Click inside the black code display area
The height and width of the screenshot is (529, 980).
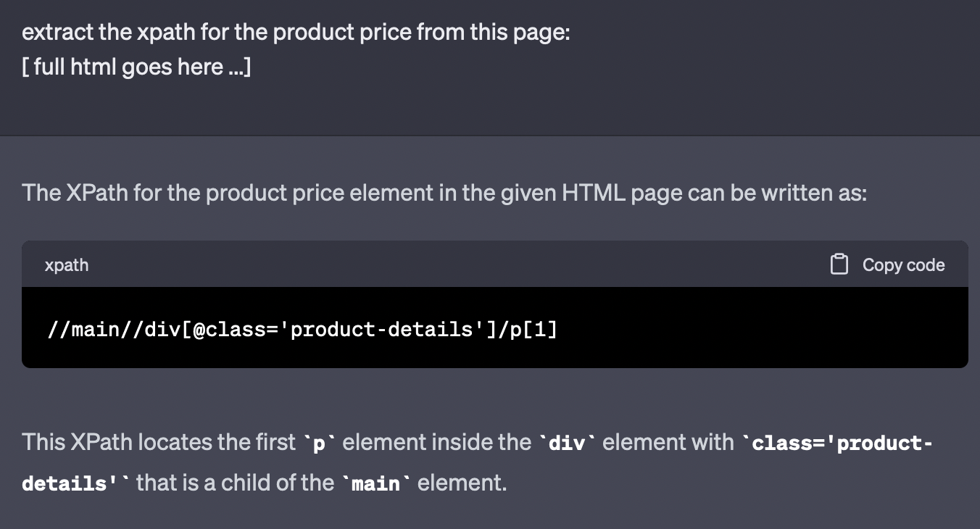(495, 328)
